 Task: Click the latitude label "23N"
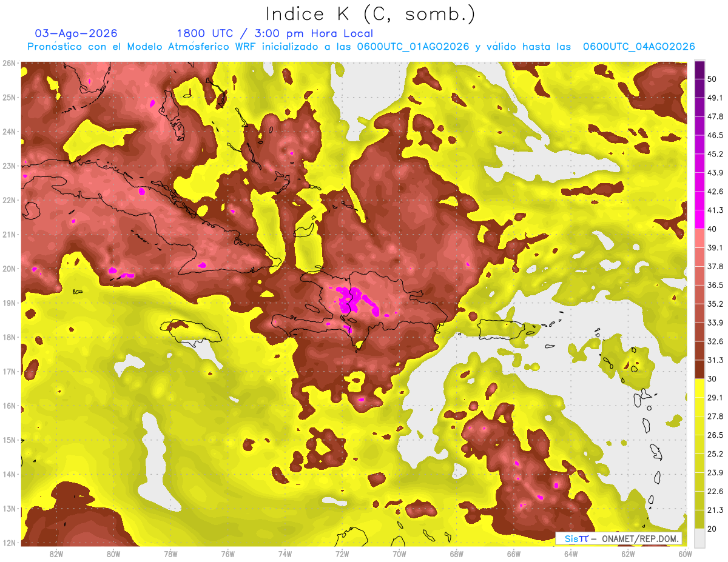point(9,166)
